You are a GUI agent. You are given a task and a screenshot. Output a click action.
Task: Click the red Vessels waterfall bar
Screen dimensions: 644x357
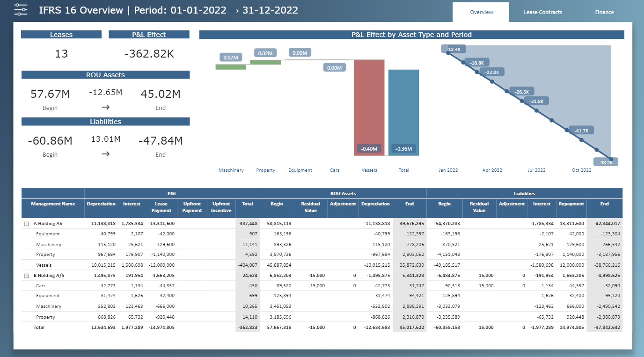(369, 107)
